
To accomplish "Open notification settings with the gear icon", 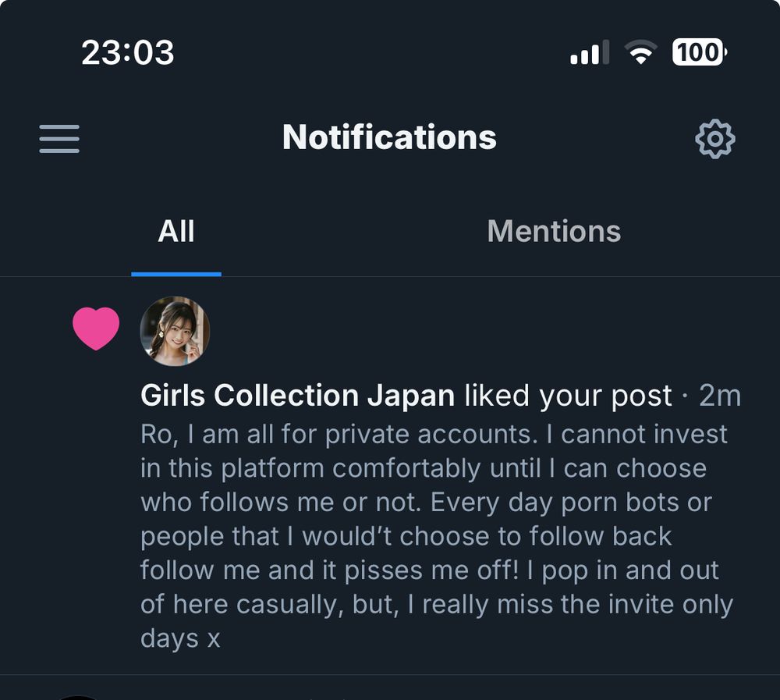I will pyautogui.click(x=715, y=138).
